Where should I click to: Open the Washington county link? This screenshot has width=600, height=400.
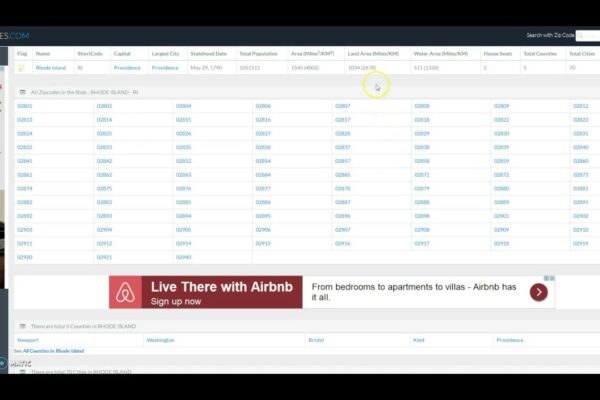click(160, 340)
